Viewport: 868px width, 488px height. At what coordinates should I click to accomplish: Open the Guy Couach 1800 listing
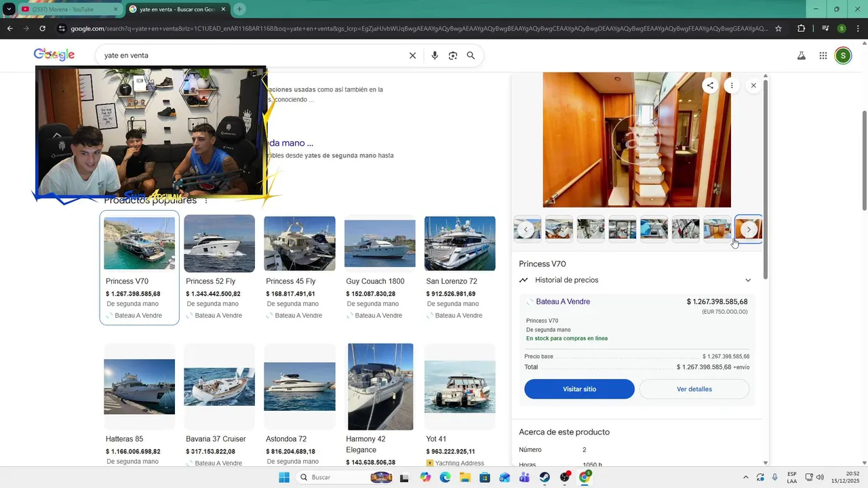(x=380, y=267)
